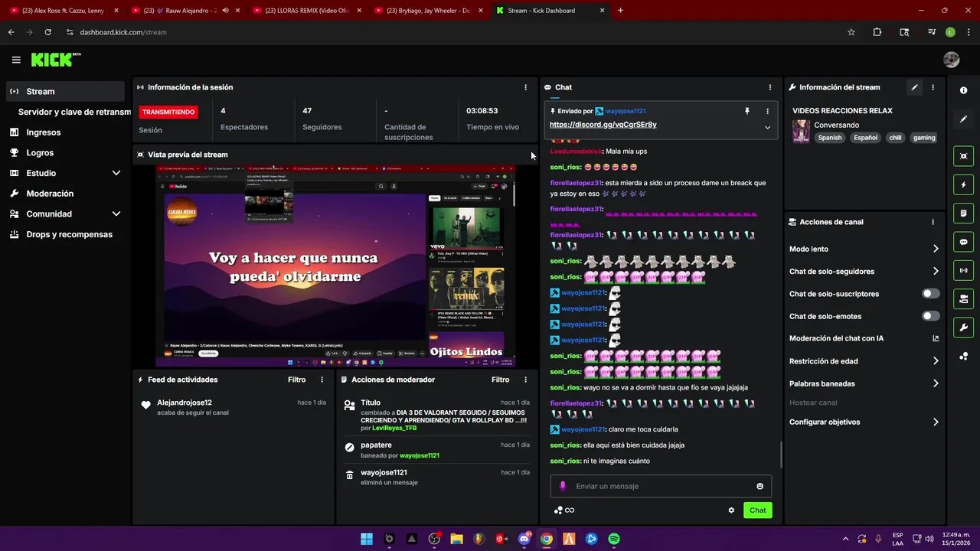Click LeviReyes_TFB in moderator actions
Screen dimensions: 980x551
[394, 429]
